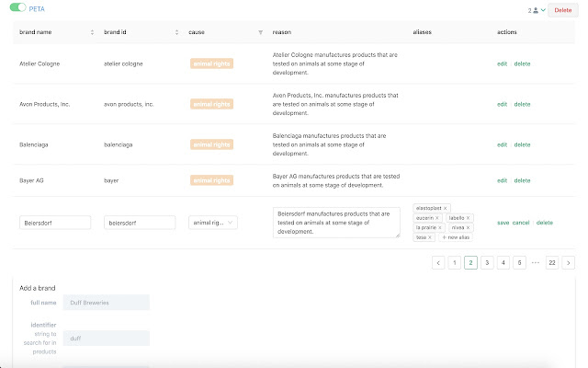This screenshot has width=588, height=368.
Task: Click the Balenciaga brand name cell
Action: coord(34,144)
